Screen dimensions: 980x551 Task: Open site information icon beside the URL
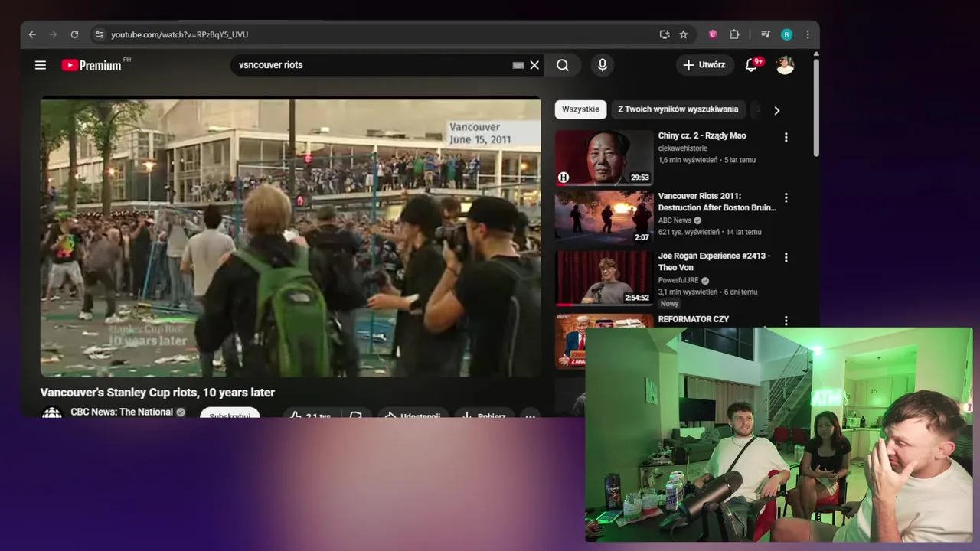point(99,34)
